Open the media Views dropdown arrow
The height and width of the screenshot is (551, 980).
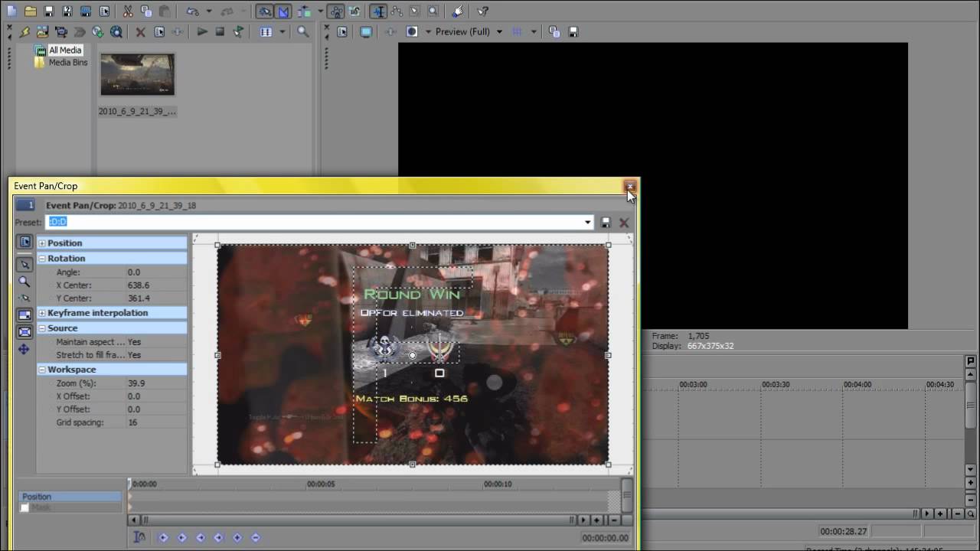[x=282, y=32]
